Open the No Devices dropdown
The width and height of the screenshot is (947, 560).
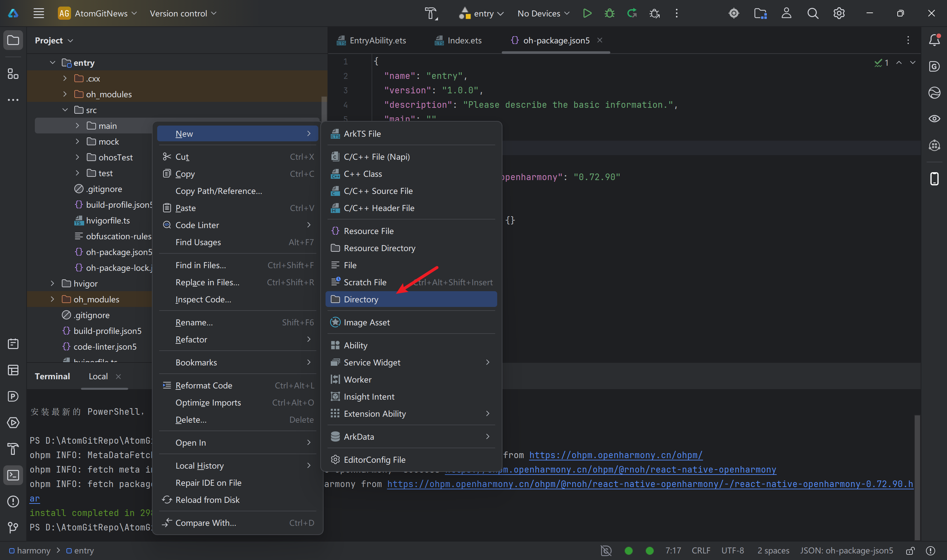543,13
